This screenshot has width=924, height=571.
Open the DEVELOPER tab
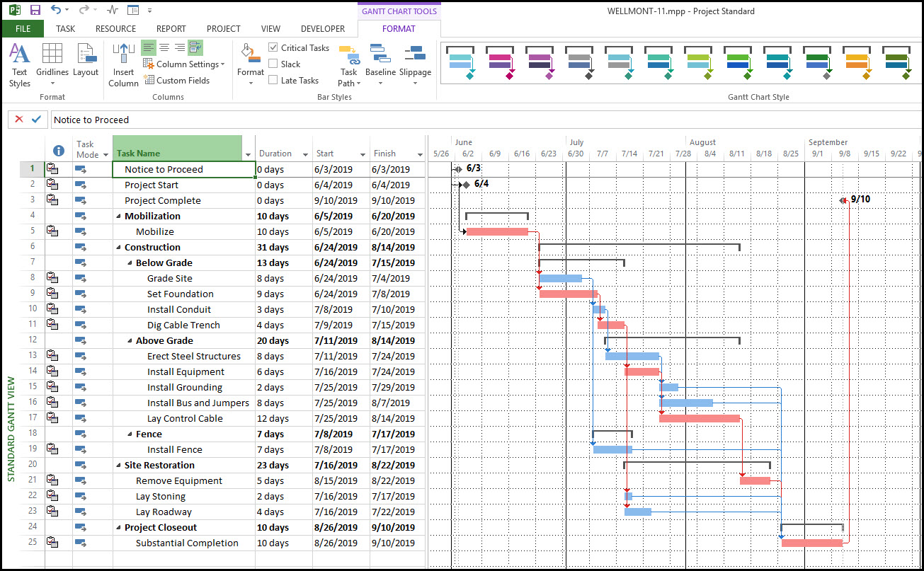pos(322,28)
